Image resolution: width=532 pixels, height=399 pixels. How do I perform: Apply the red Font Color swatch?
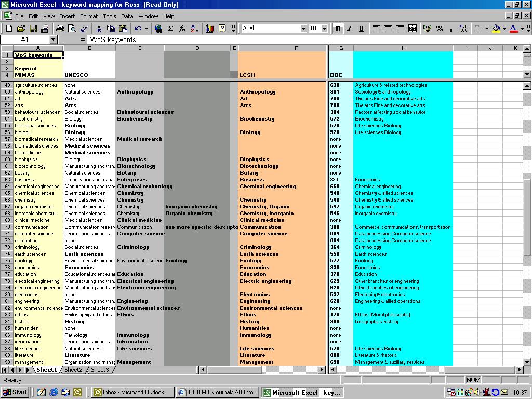[514, 29]
